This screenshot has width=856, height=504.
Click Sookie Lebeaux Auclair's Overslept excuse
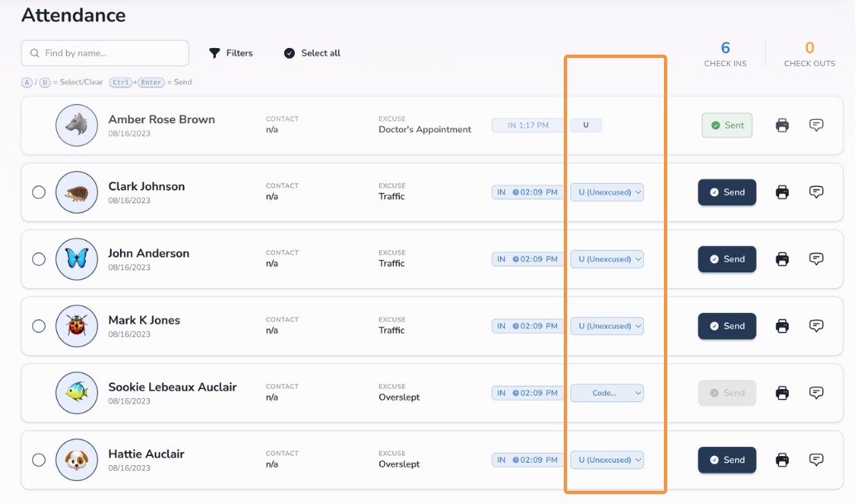pos(399,397)
